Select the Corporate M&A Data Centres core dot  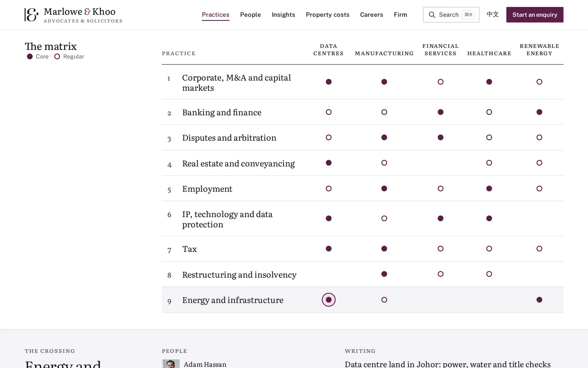click(x=329, y=82)
